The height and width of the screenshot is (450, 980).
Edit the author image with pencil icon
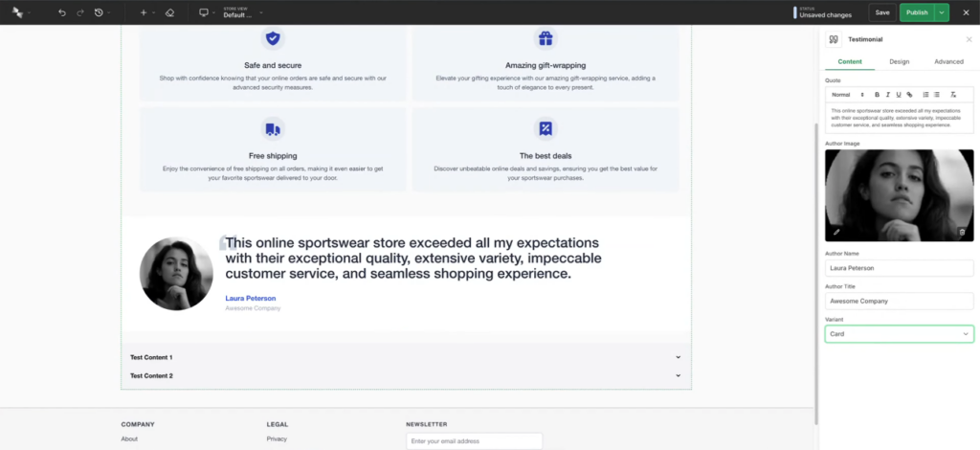tap(836, 232)
